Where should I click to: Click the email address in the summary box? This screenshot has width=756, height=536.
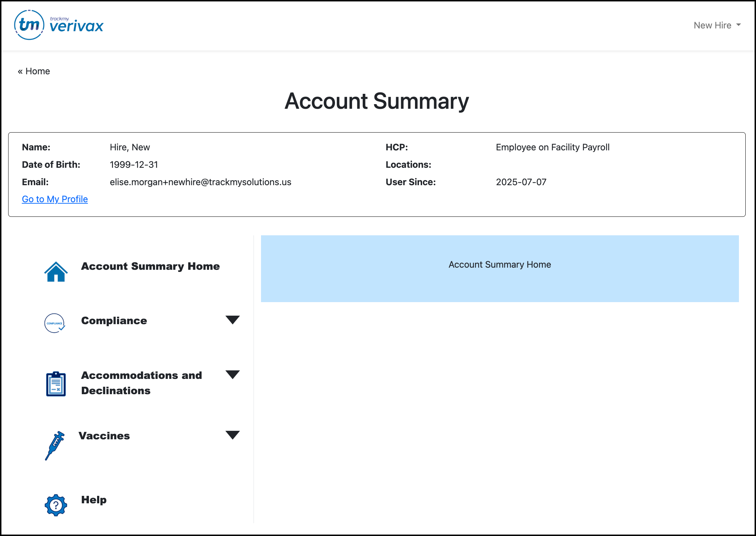tap(200, 182)
